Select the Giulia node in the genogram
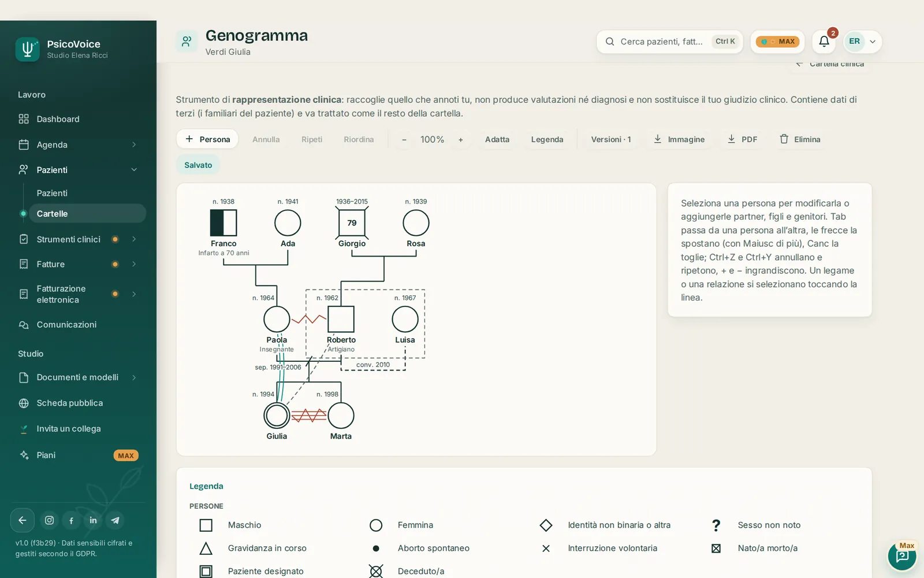 pyautogui.click(x=277, y=416)
